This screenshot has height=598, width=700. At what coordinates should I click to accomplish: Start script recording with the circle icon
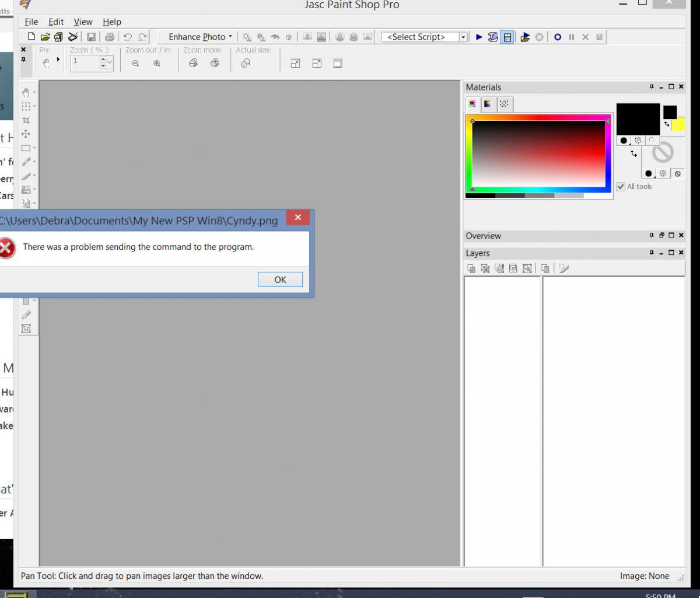[x=558, y=37]
